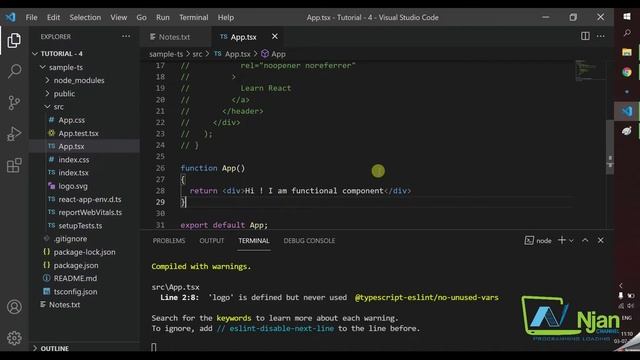Switch to the OUTPUT panel tab
Screen dimensions: 640x360
coord(211,241)
